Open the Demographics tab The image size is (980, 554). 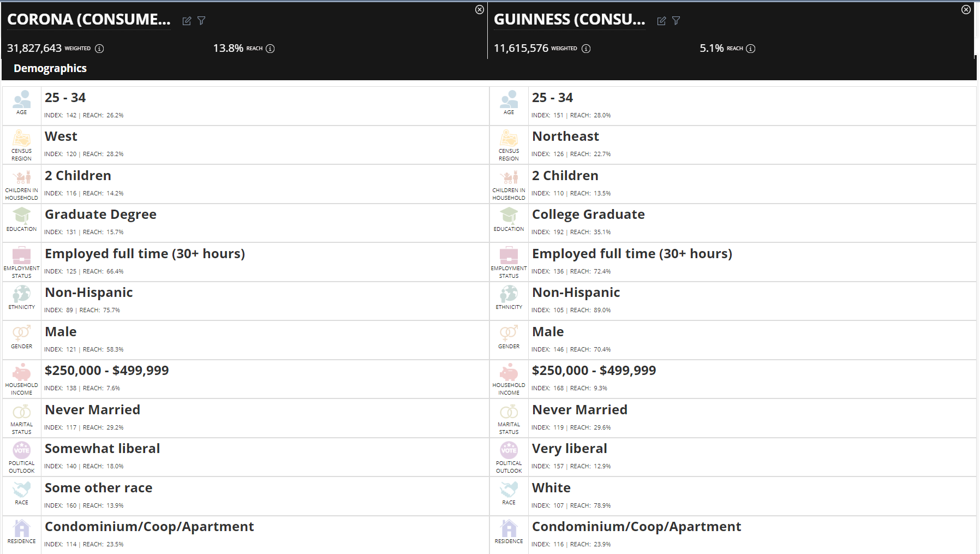coord(50,68)
